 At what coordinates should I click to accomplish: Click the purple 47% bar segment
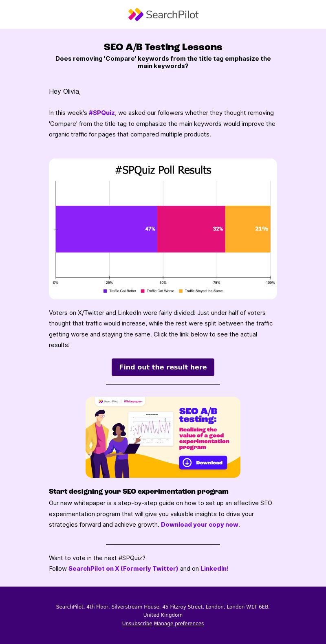click(106, 229)
